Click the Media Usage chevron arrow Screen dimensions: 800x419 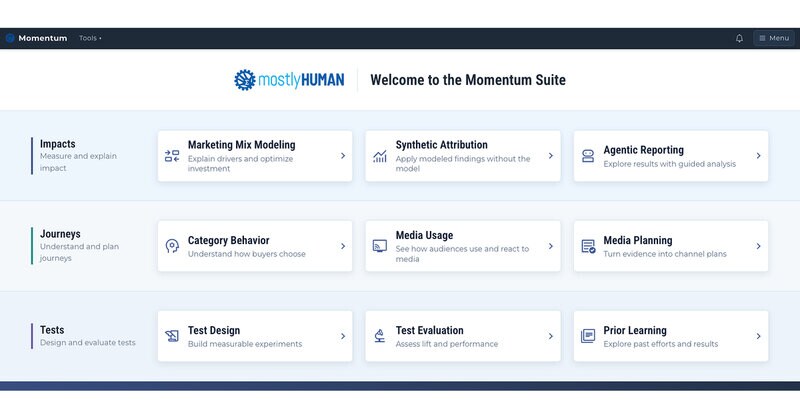pyautogui.click(x=551, y=246)
